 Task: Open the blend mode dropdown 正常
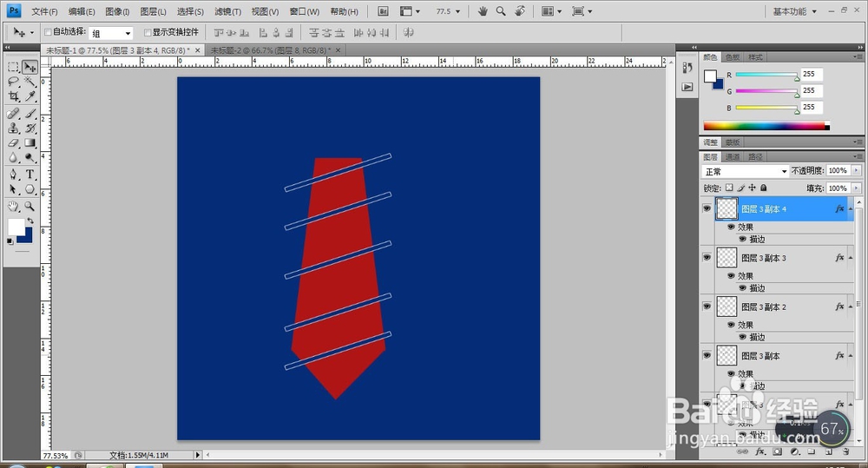click(x=745, y=171)
